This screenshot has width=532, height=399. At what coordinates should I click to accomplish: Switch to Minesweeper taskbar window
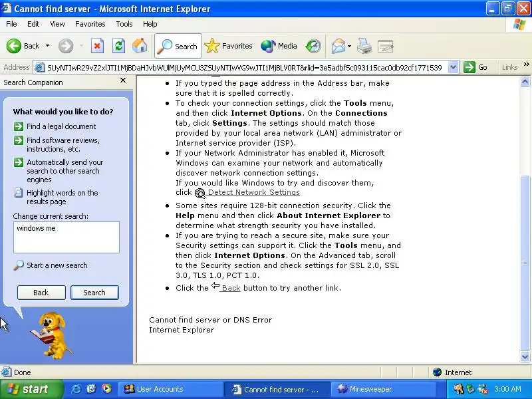click(383, 389)
